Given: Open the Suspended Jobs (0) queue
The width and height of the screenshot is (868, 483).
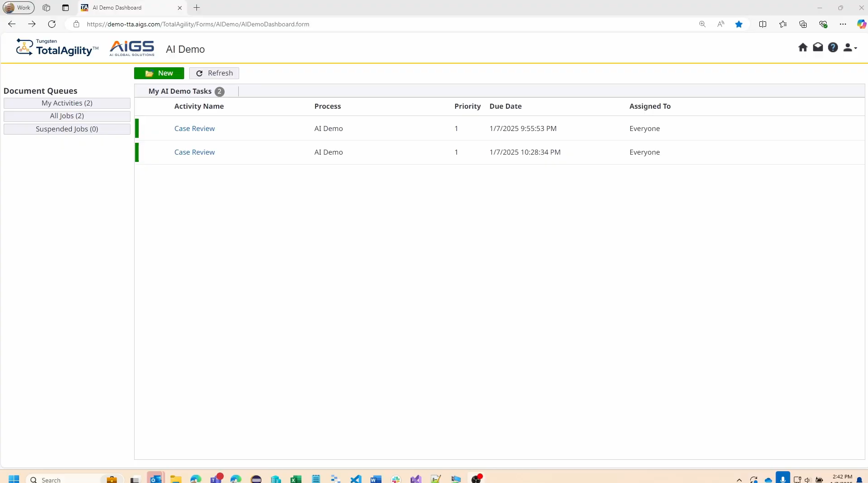Looking at the screenshot, I should [67, 129].
